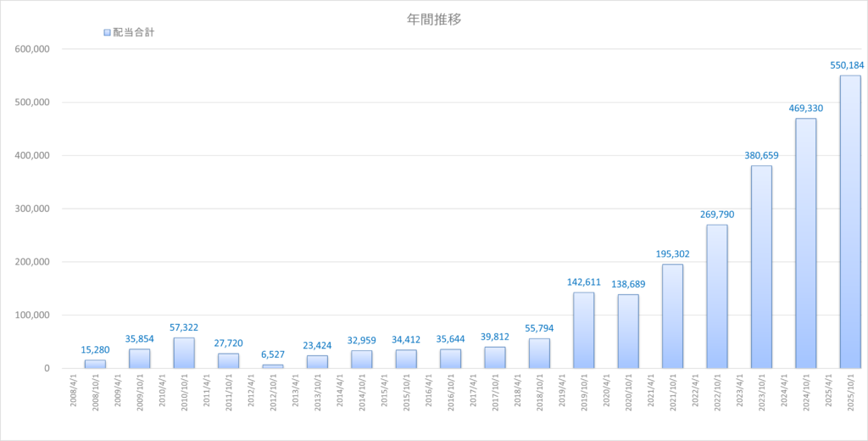The width and height of the screenshot is (868, 441).
Task: Click the chart title 年間推移
Action: click(x=434, y=20)
